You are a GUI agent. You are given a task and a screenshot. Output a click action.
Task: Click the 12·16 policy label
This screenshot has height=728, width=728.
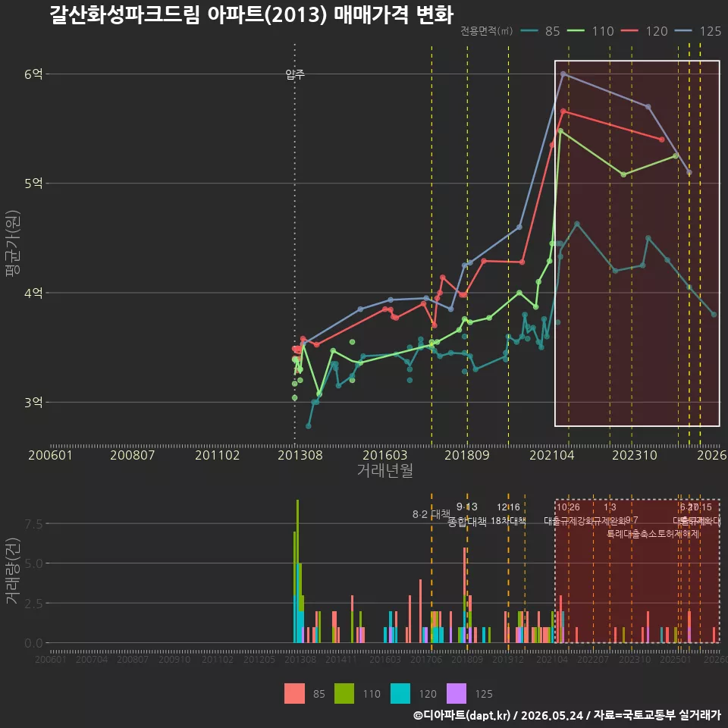[x=508, y=507]
